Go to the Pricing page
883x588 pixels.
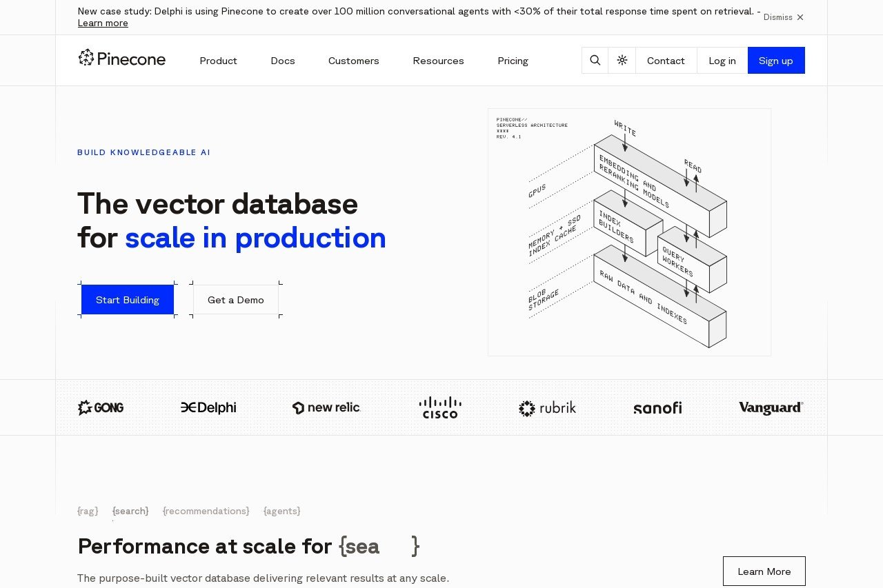point(513,61)
